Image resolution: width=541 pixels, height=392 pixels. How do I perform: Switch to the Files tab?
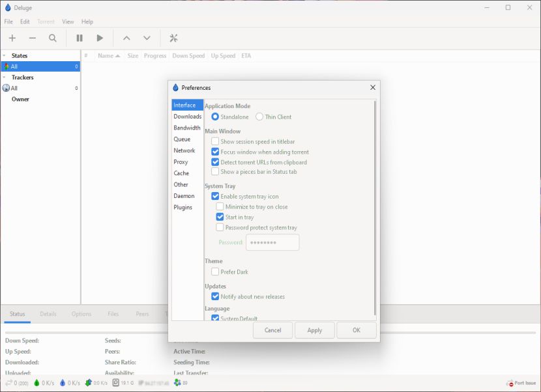coord(113,314)
